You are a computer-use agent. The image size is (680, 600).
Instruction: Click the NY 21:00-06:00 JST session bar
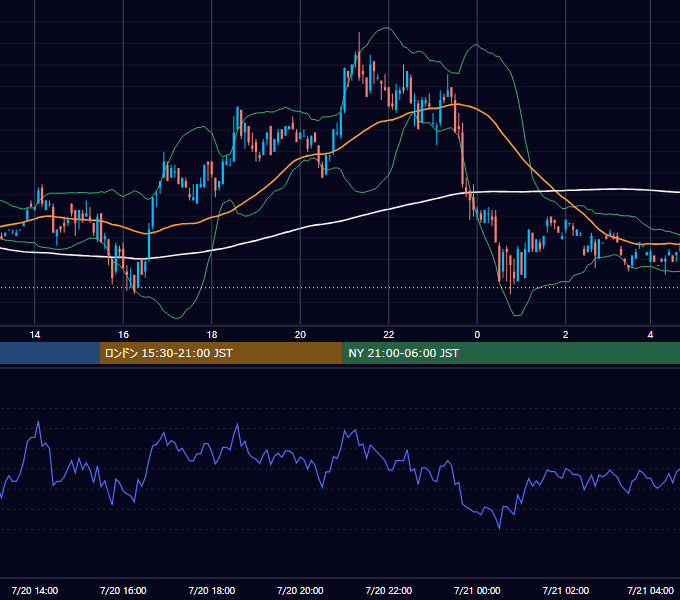click(x=511, y=353)
